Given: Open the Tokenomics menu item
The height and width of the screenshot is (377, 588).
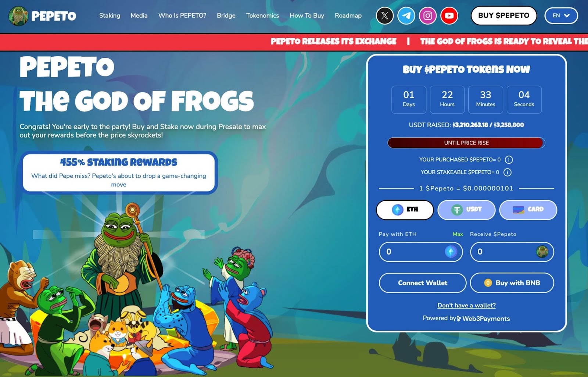Looking at the screenshot, I should coord(262,15).
